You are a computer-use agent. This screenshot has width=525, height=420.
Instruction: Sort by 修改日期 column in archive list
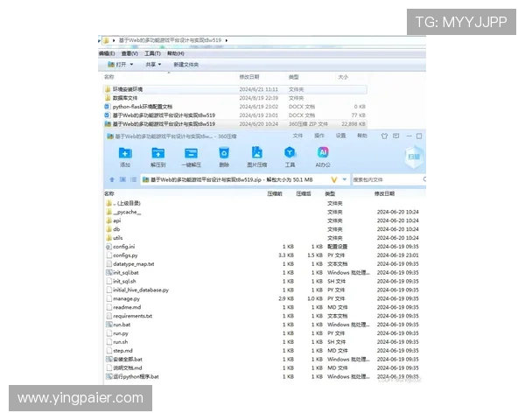pos(384,193)
